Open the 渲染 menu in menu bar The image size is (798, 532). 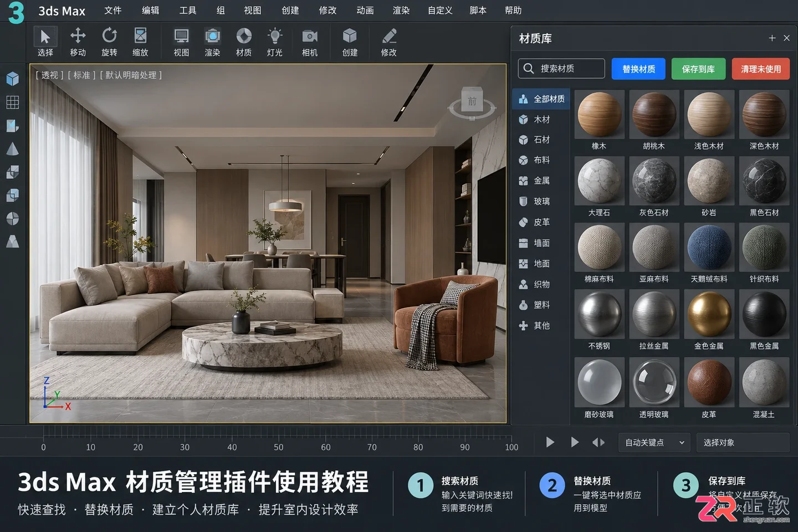pos(401,11)
